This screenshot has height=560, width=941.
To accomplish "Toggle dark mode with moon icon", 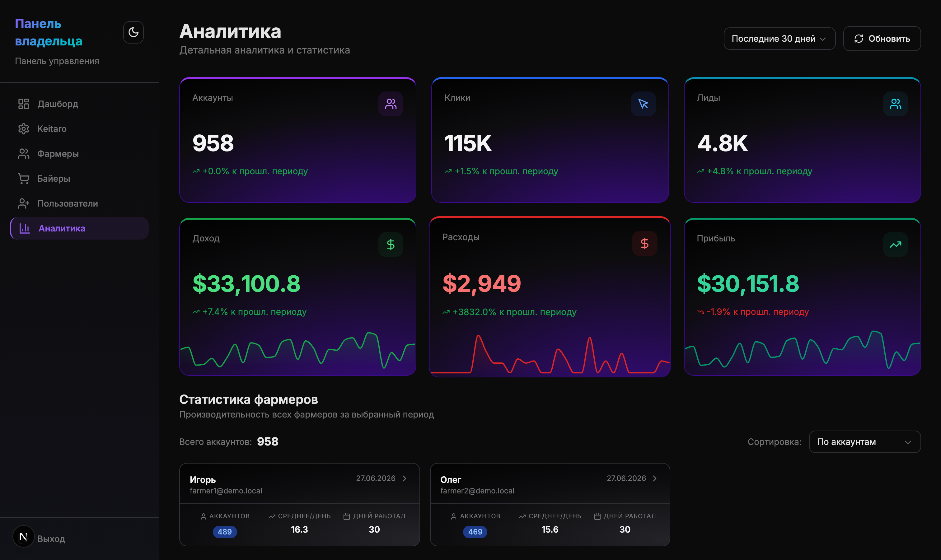I will click(x=133, y=32).
